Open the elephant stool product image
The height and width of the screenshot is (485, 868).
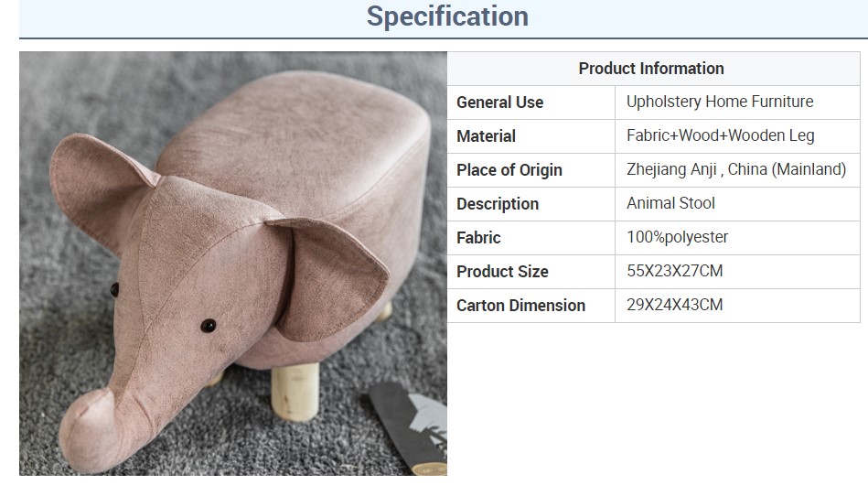233,264
